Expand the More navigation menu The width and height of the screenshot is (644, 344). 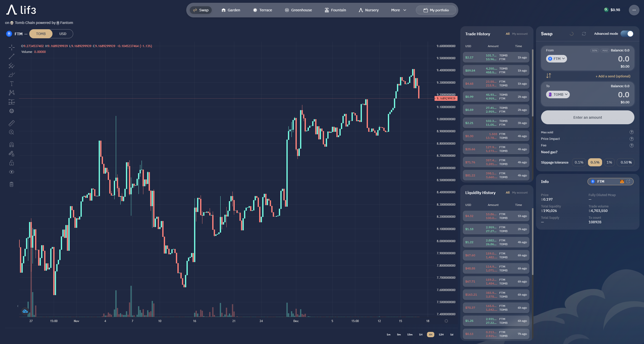(x=398, y=10)
